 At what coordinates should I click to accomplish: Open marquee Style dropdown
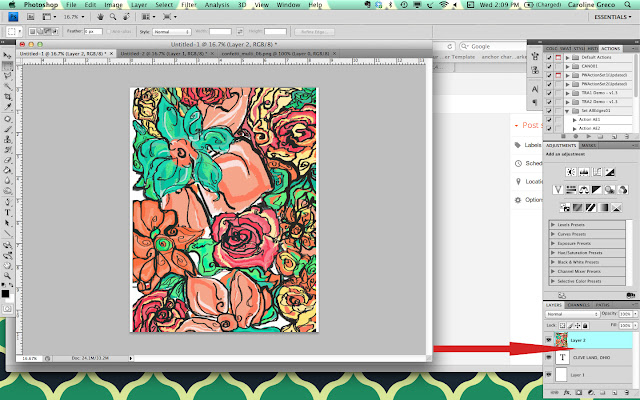(172, 32)
